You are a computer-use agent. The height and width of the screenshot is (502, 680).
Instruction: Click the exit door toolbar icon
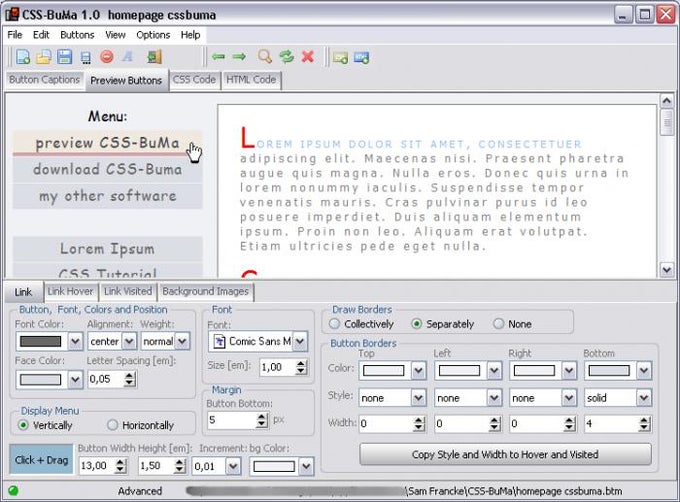[154, 57]
